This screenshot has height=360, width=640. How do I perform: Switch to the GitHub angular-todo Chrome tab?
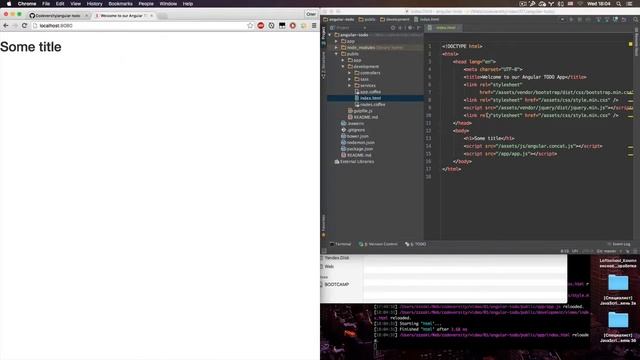coord(58,16)
